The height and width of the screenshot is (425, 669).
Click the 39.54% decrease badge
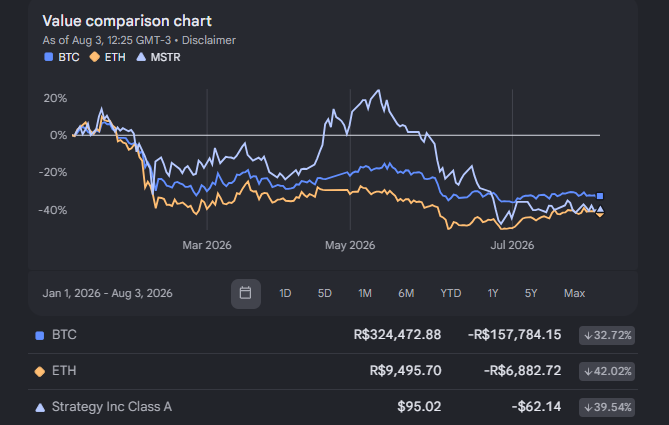[607, 407]
